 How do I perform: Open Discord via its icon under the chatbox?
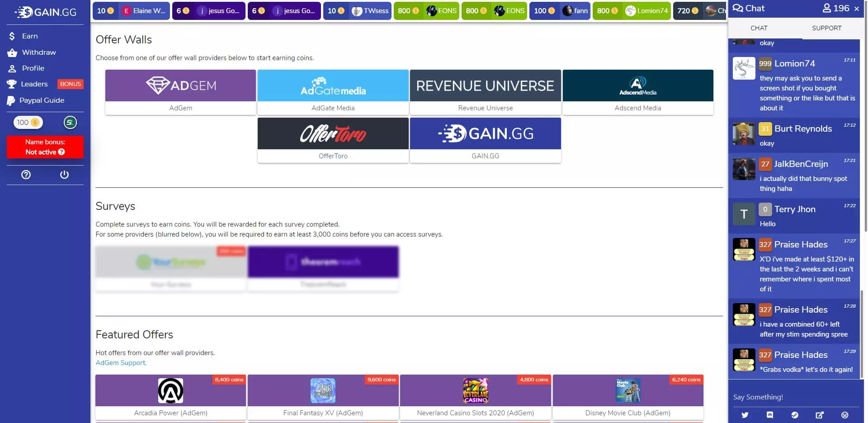click(x=770, y=415)
